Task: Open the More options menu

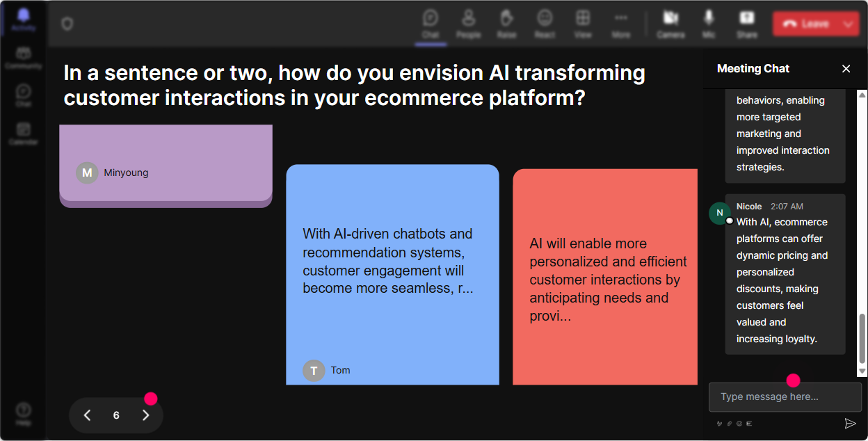Action: (x=621, y=24)
